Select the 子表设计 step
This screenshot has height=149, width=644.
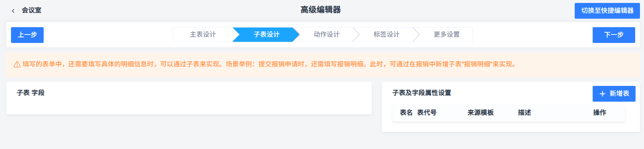coord(267,34)
